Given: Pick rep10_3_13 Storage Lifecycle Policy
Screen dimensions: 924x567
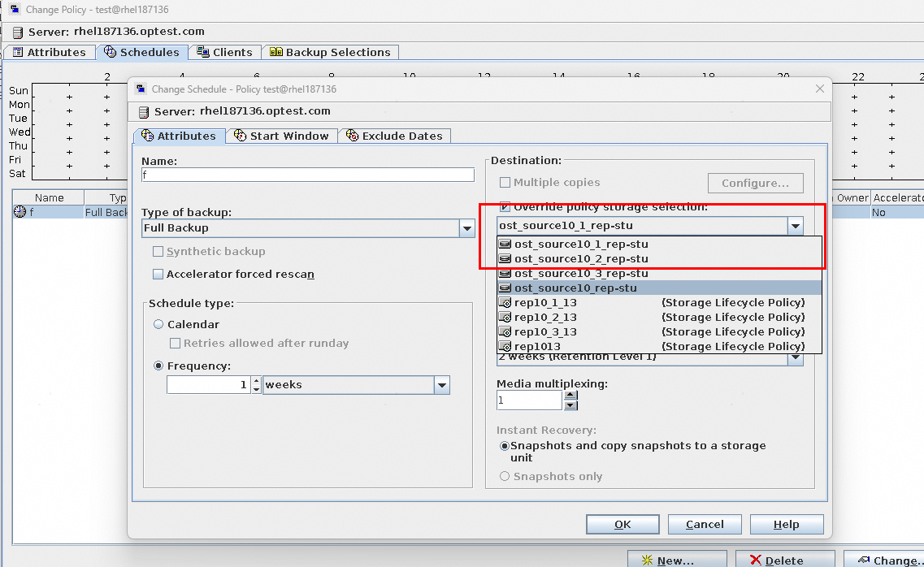Looking at the screenshot, I should [659, 332].
